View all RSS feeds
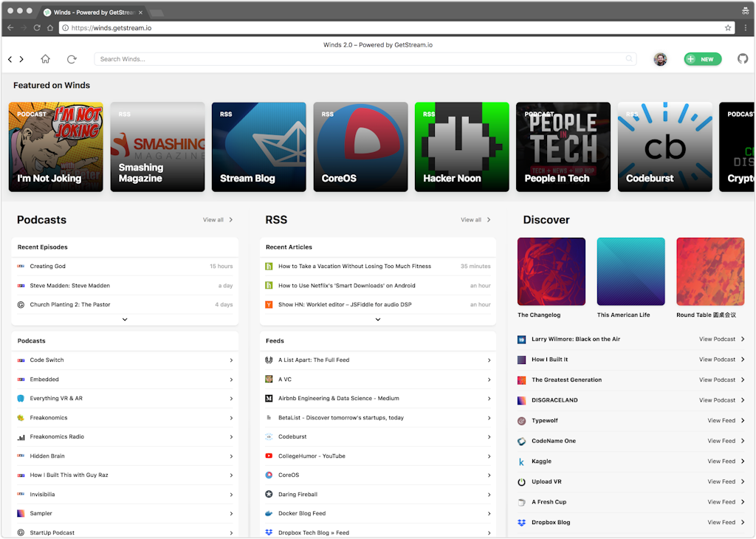Screen dimensions: 756x539 (x=475, y=220)
